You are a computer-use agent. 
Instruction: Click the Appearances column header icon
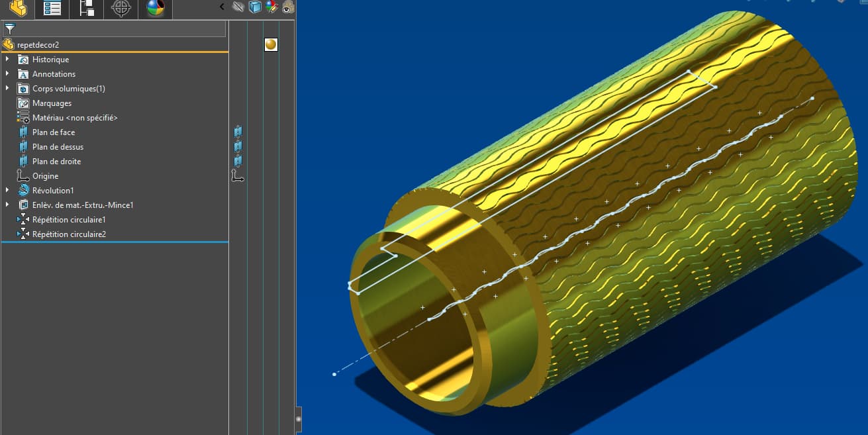[271, 7]
